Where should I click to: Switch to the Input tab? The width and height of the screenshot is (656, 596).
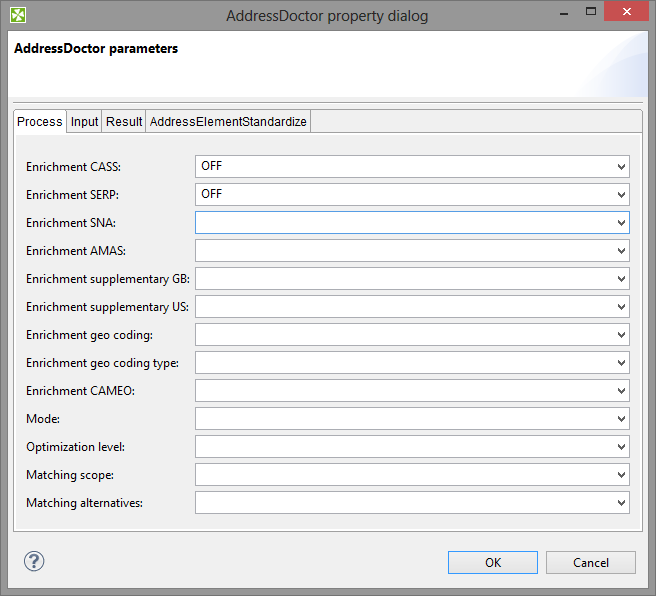pyautogui.click(x=84, y=122)
